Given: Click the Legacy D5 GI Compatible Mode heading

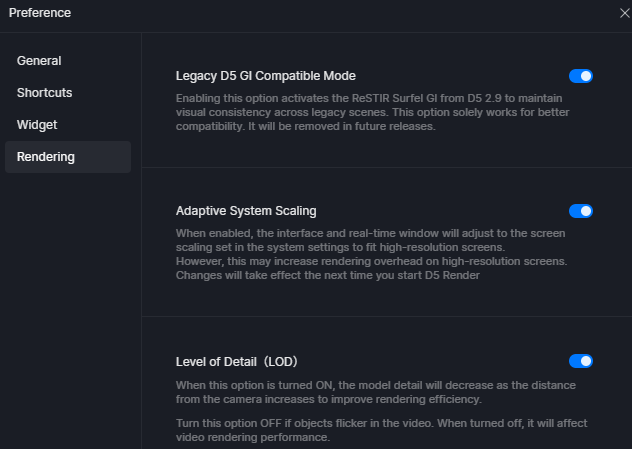Looking at the screenshot, I should 265,76.
